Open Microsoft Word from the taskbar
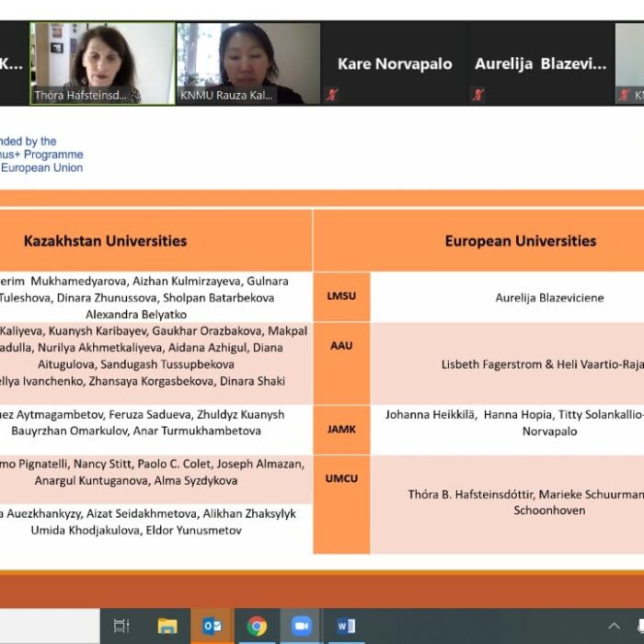Viewport: 644px width, 644px height. (346, 627)
